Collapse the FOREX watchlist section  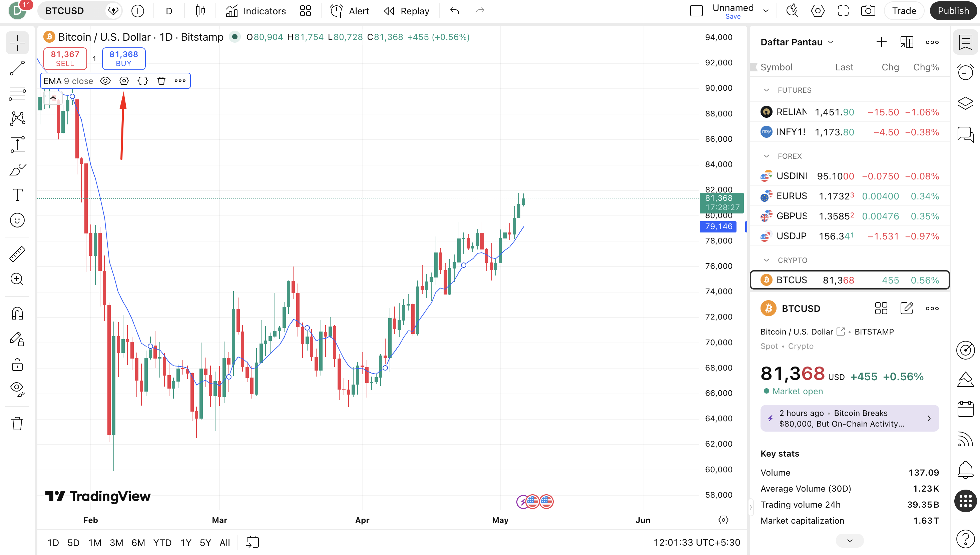pyautogui.click(x=766, y=156)
